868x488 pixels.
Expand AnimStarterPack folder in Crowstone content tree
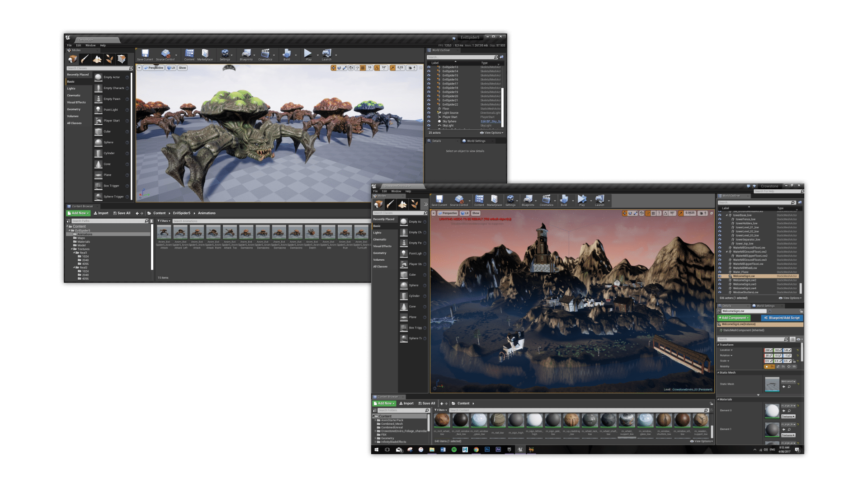[x=376, y=420]
